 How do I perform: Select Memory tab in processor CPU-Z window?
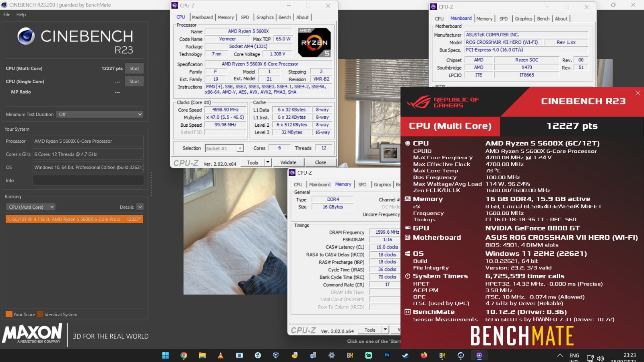(226, 17)
